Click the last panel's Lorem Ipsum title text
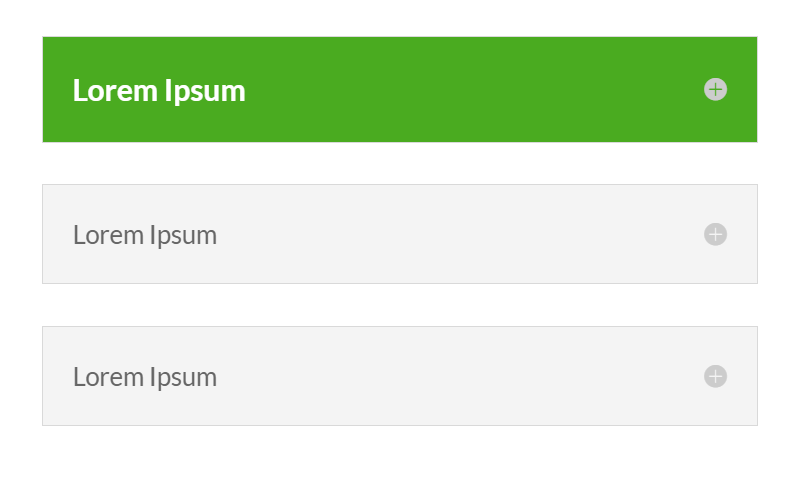Viewport: 792px width, 498px height. tap(145, 377)
